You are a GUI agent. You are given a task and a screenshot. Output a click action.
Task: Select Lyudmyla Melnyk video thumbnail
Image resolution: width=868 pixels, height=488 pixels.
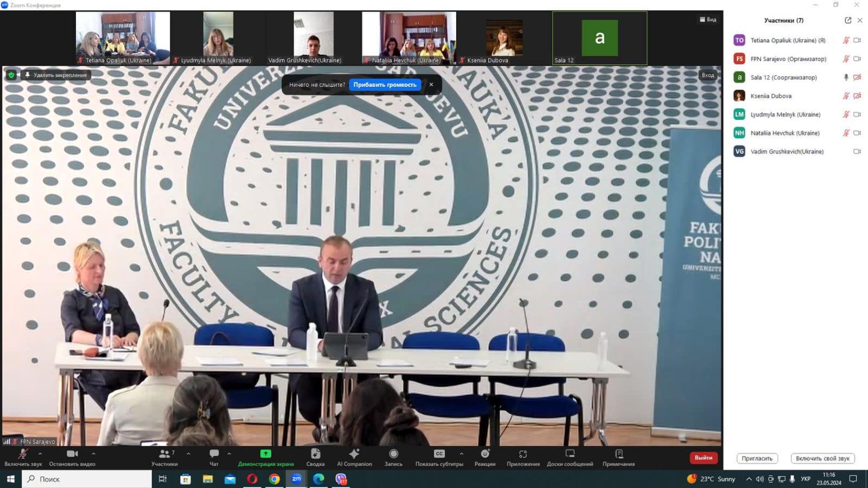pyautogui.click(x=218, y=38)
